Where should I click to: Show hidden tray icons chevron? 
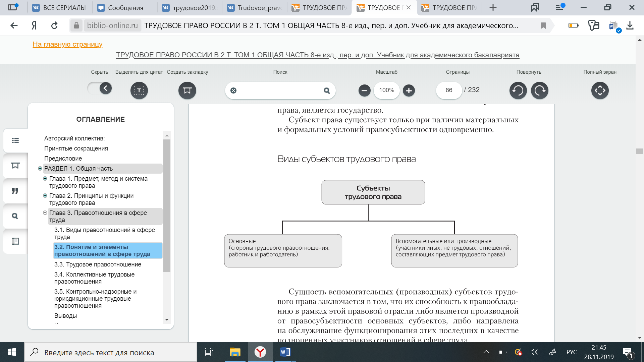pyautogui.click(x=486, y=352)
